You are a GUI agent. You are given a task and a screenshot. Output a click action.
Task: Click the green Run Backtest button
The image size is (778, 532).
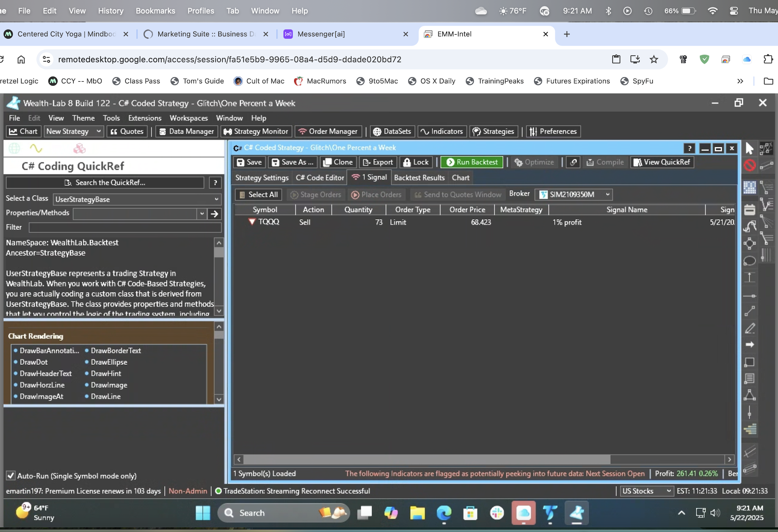(472, 162)
